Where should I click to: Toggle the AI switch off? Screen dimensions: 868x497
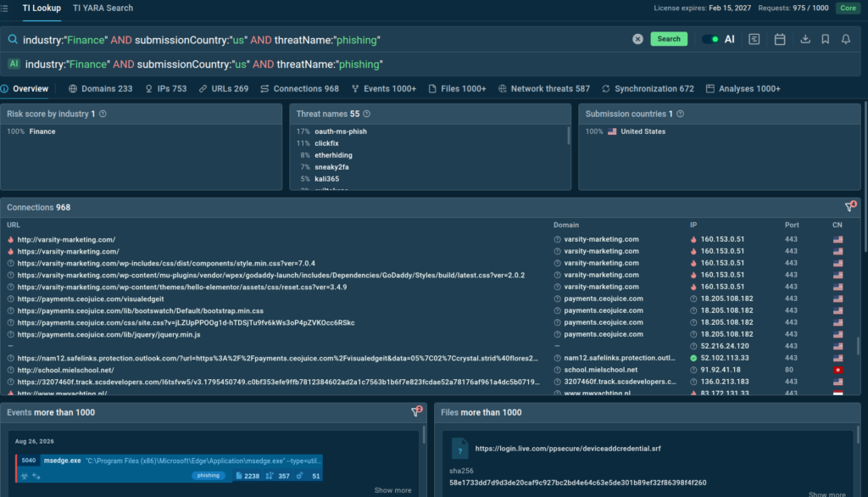click(709, 39)
